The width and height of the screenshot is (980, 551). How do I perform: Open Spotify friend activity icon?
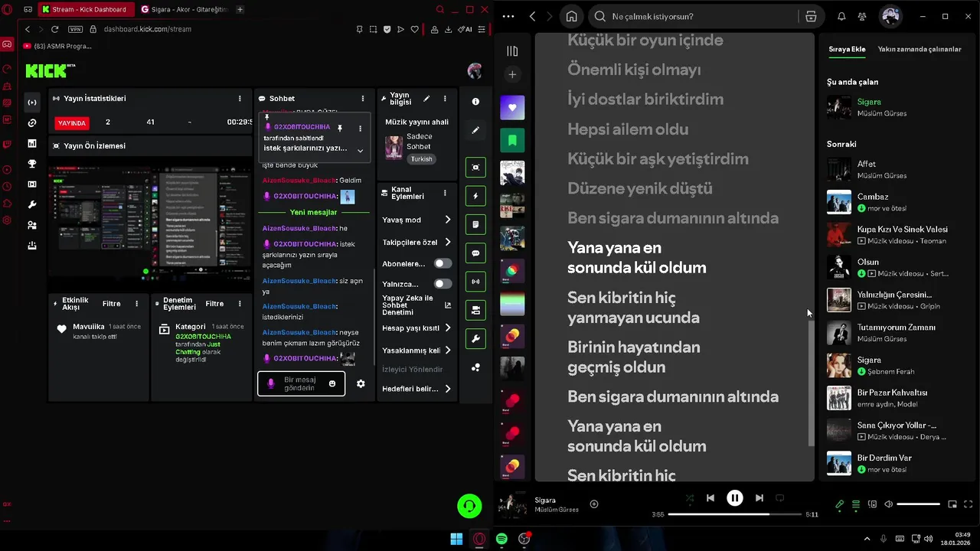click(862, 16)
